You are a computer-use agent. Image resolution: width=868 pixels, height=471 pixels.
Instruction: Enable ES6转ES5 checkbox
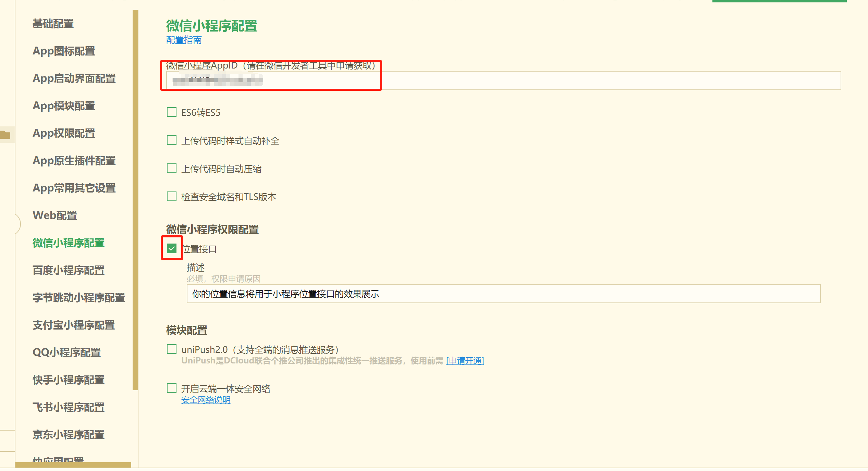tap(172, 112)
